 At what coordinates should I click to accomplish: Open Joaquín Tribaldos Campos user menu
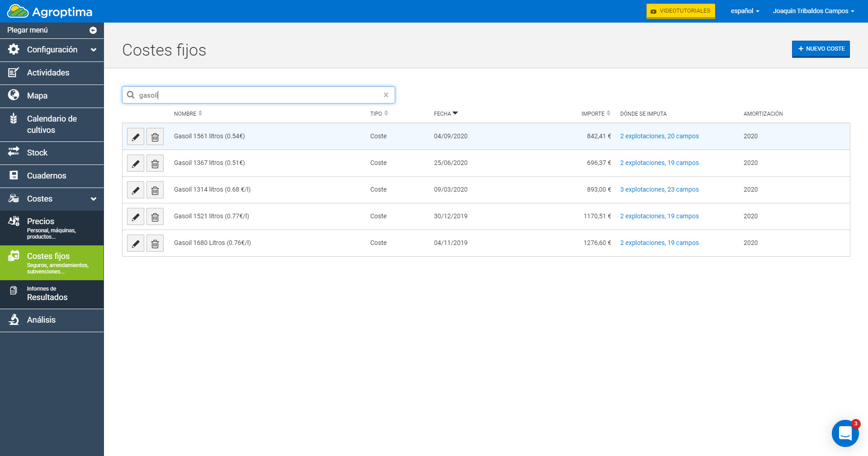pos(813,11)
